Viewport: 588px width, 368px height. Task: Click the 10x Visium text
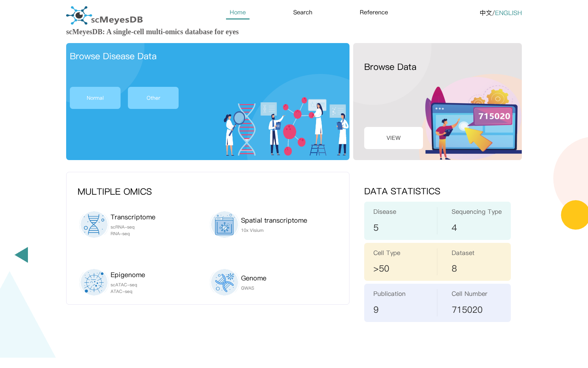(x=252, y=230)
